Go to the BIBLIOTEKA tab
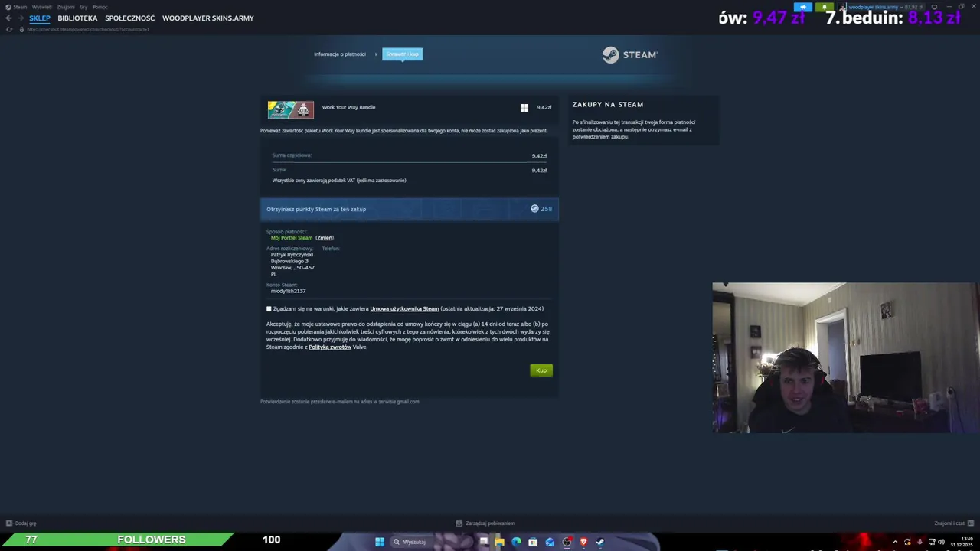980x551 pixels. pyautogui.click(x=77, y=18)
